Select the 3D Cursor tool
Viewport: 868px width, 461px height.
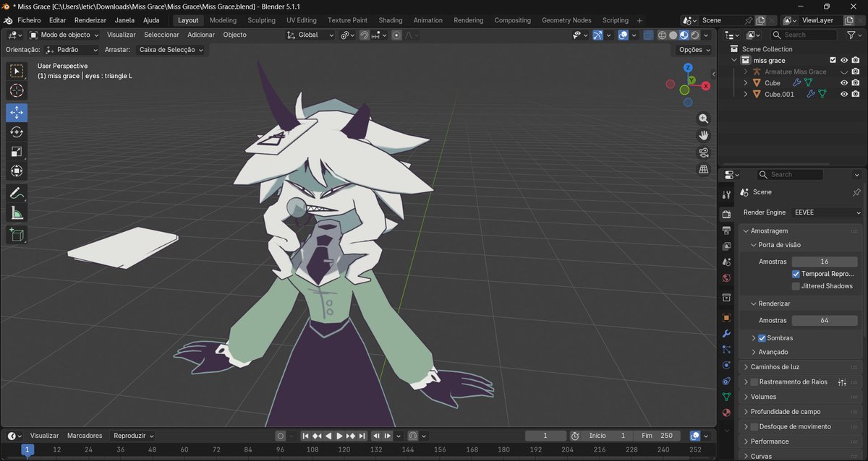point(17,90)
